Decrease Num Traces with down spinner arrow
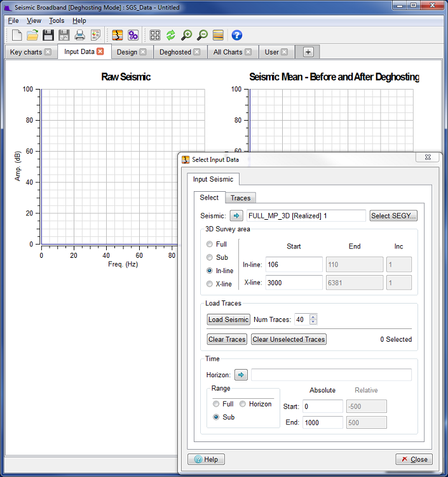 click(313, 322)
